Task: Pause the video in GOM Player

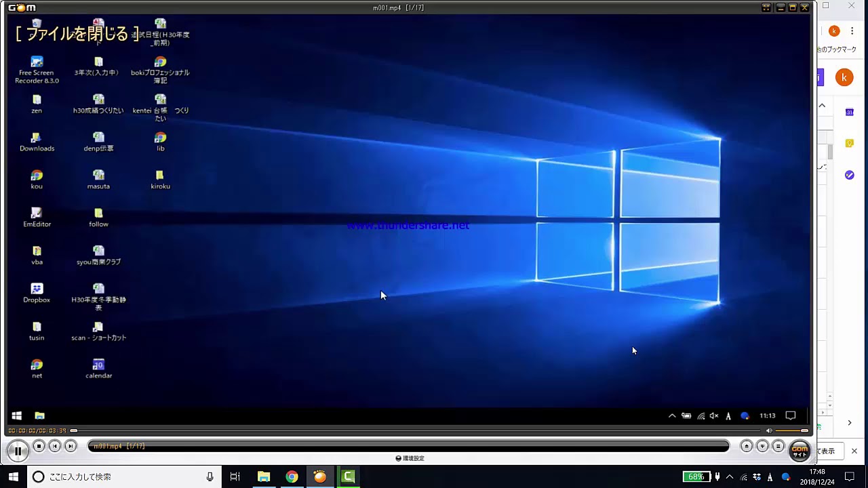Action: 18,450
